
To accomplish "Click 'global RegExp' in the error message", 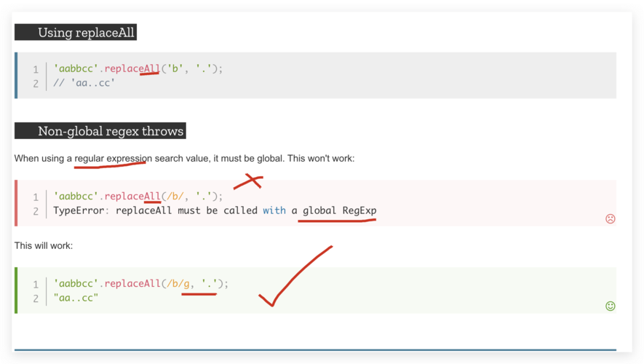I will point(340,211).
